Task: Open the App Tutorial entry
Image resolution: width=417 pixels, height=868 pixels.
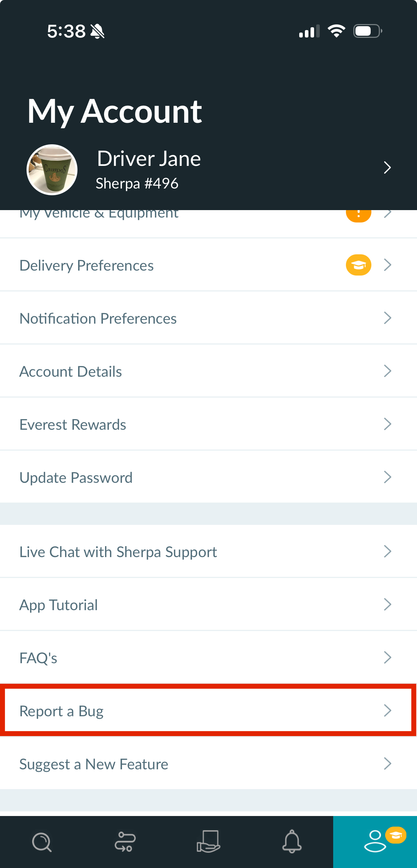Action: [59, 605]
